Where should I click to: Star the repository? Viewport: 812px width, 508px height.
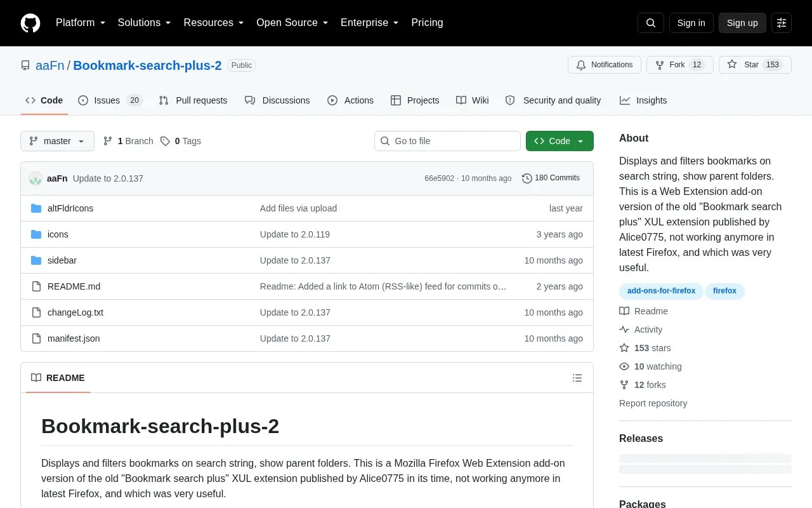coord(755,65)
